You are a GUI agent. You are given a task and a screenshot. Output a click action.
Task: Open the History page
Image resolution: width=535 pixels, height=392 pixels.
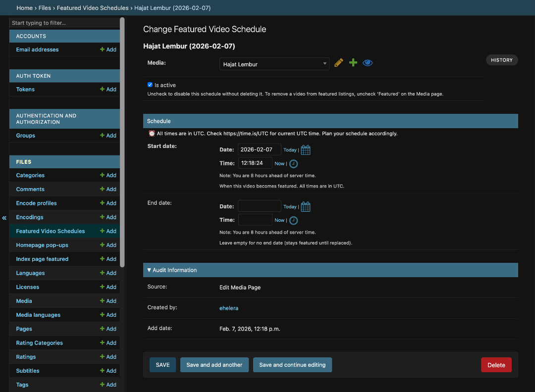pyautogui.click(x=501, y=60)
